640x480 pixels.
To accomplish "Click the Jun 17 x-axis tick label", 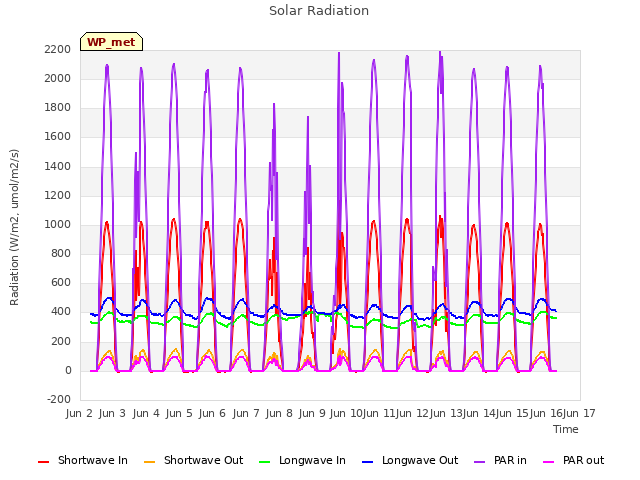I will click(x=579, y=413).
